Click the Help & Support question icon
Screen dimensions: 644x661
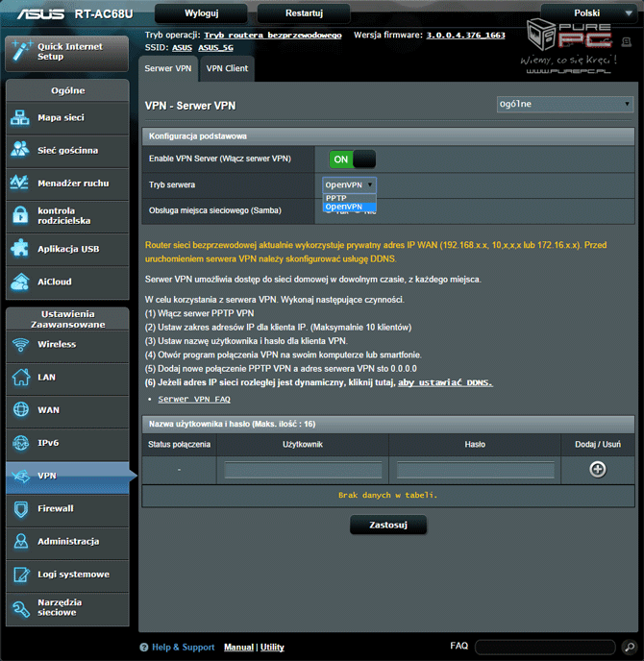(x=144, y=648)
